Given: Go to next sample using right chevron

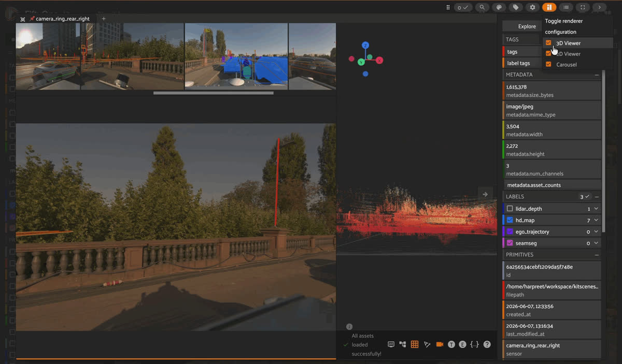Looking at the screenshot, I should 599,7.
